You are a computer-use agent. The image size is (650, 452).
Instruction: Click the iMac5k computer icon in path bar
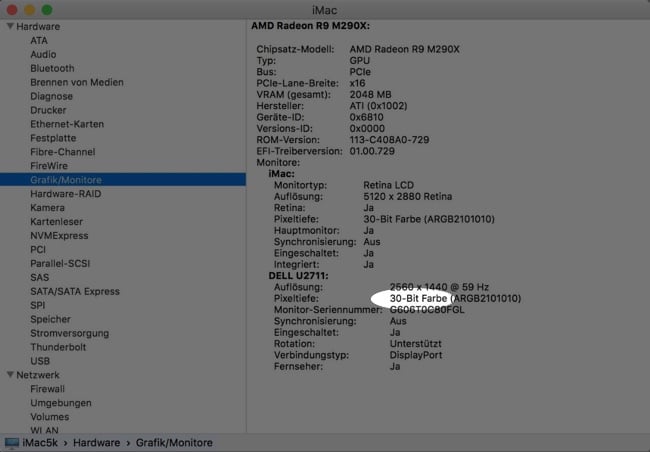(12, 443)
